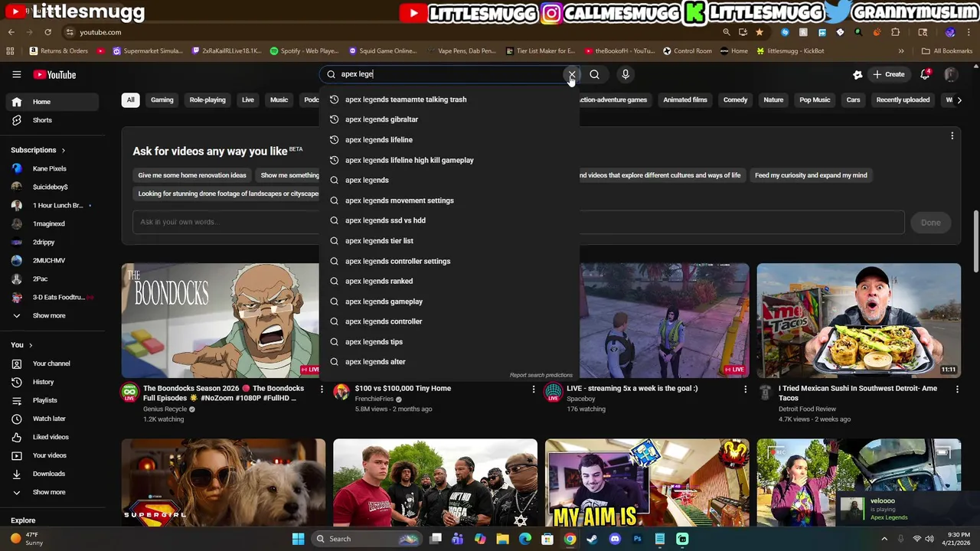Screen dimensions: 980x551
Task: Open Playlists in the sidebar
Action: [x=52, y=400]
